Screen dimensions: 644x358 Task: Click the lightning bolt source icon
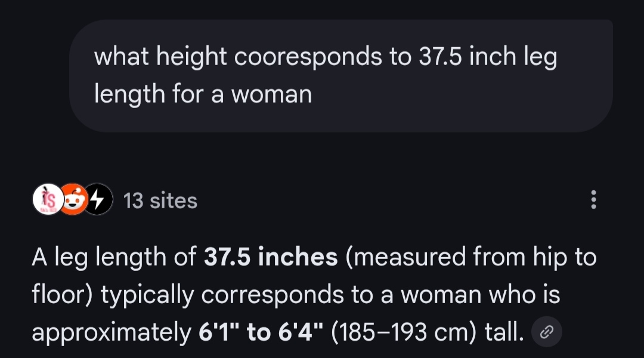[98, 200]
